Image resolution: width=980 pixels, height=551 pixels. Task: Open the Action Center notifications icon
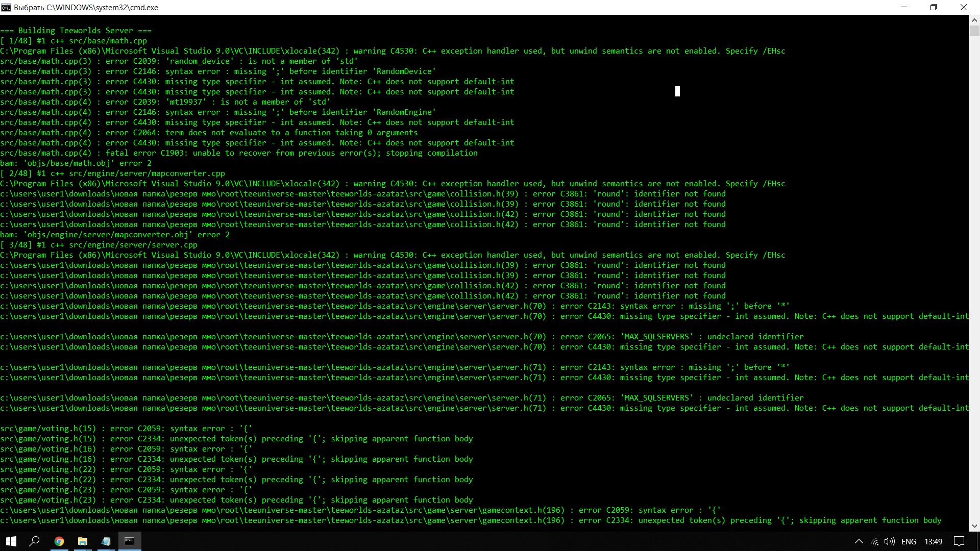[x=959, y=542]
